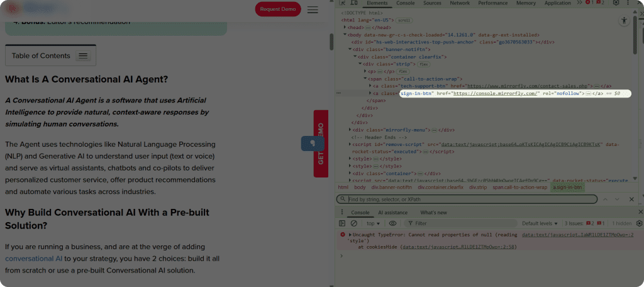This screenshot has height=287, width=644.
Task: Expand the tech-support-btn anchor node
Action: click(370, 86)
